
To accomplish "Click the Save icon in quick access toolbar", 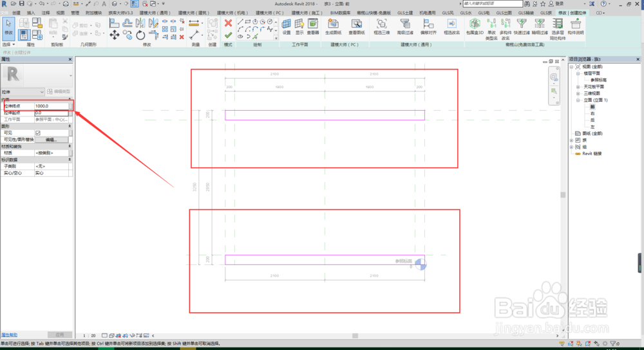I will 21,4.
